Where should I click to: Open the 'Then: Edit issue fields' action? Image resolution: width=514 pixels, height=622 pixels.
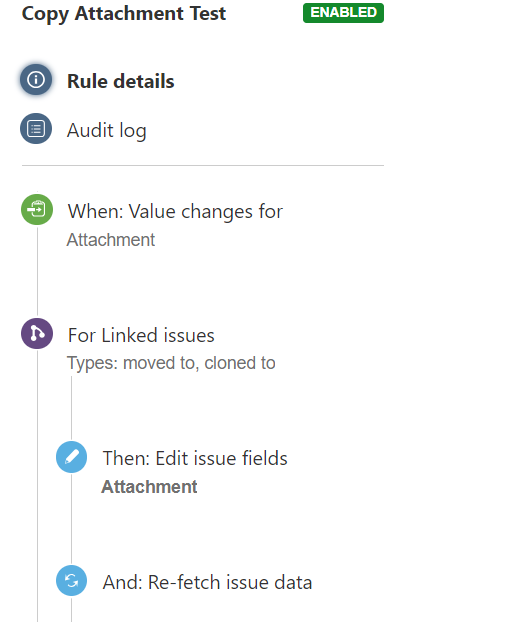coord(195,459)
